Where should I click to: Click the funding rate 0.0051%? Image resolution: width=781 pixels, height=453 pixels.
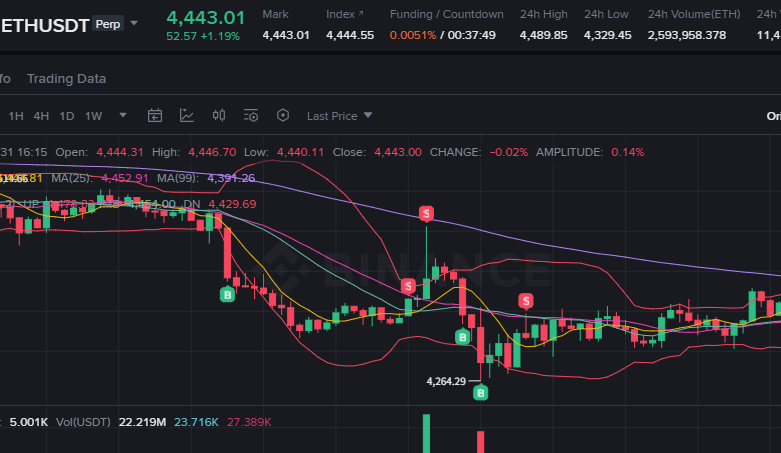click(413, 35)
